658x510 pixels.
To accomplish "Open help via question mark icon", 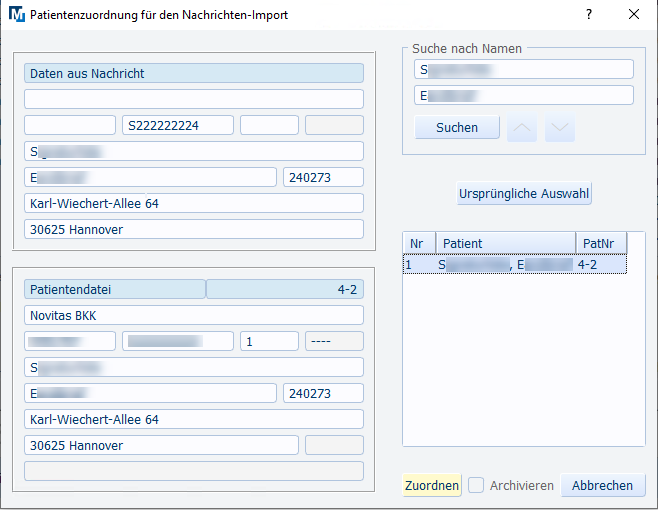I will pos(589,14).
